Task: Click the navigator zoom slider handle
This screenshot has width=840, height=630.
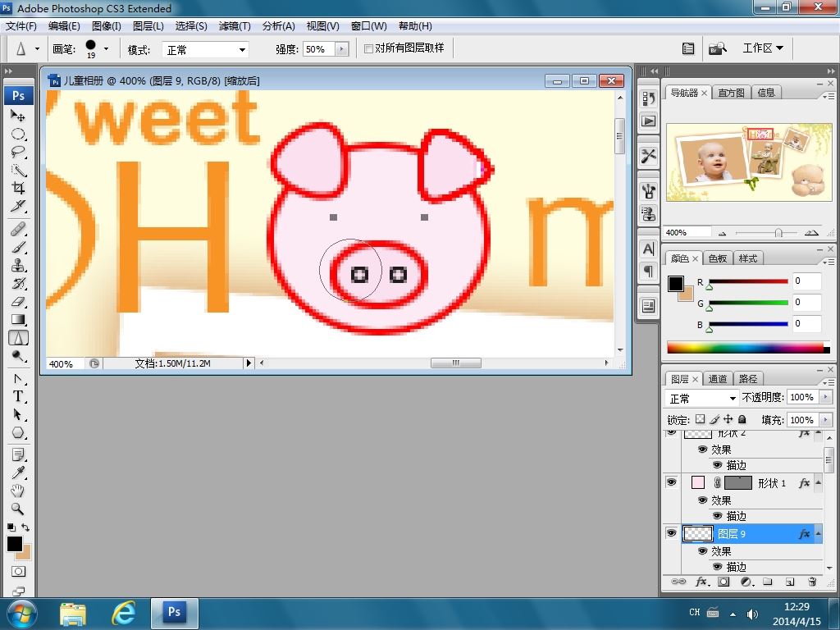Action: pos(778,232)
